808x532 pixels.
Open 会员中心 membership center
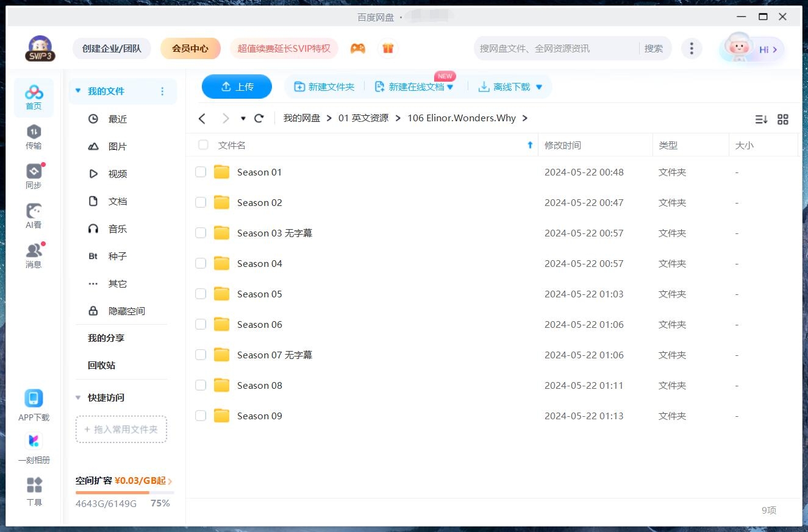tap(190, 48)
